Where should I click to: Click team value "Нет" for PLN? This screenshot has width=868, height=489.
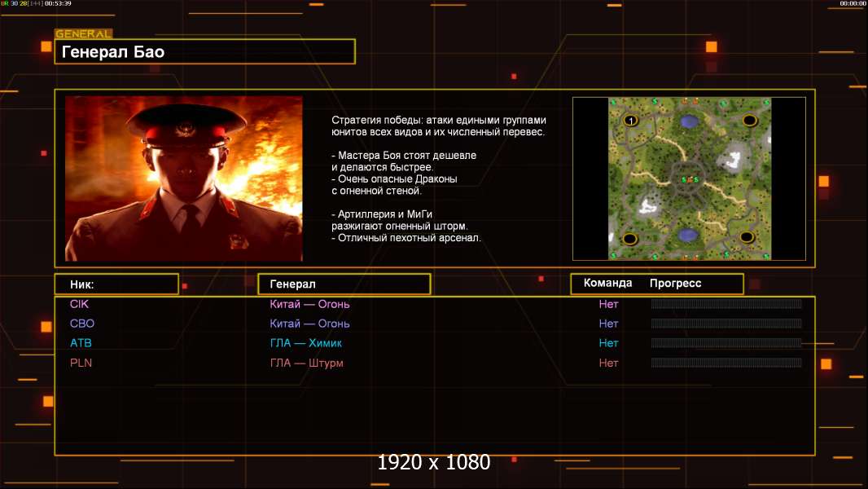608,363
